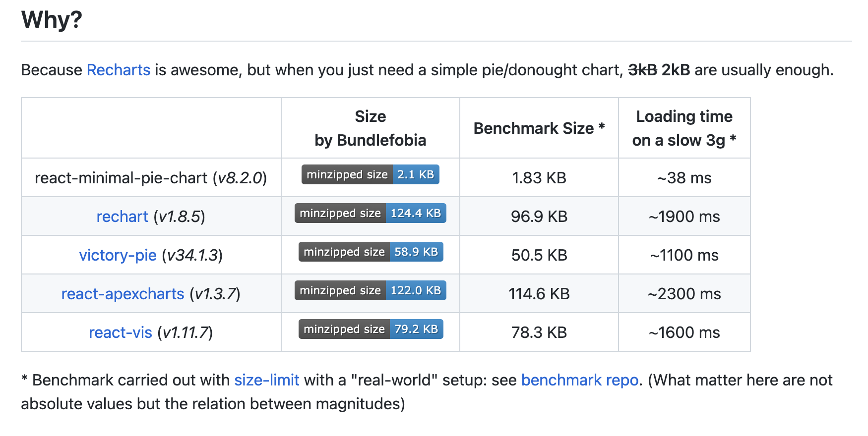Viewport: 868px width, 436px height.
Task: Open the victory-pie link
Action: tap(118, 255)
